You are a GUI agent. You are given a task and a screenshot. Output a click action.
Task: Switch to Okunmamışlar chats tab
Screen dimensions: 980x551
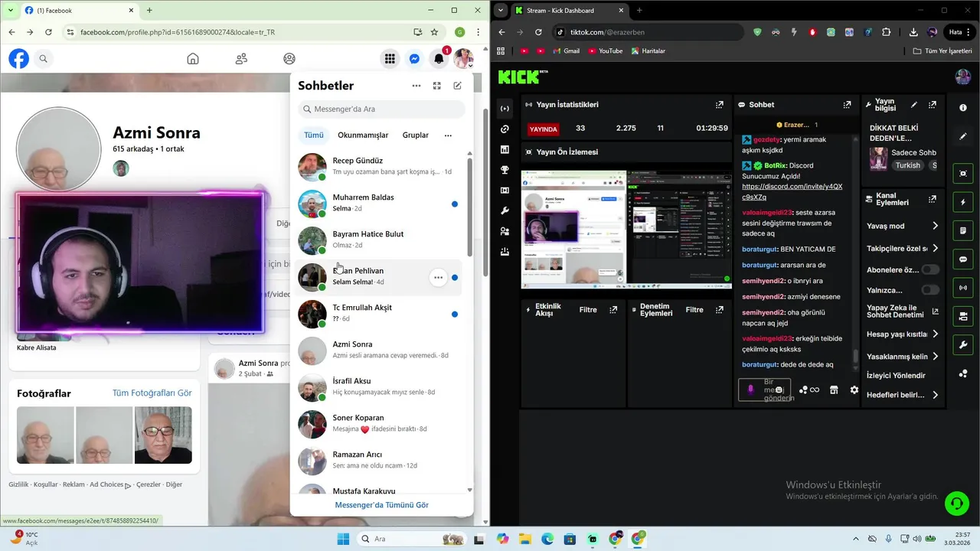[363, 135]
